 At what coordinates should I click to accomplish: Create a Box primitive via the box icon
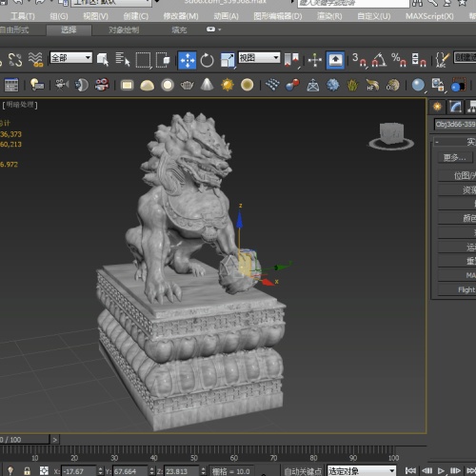[128, 85]
